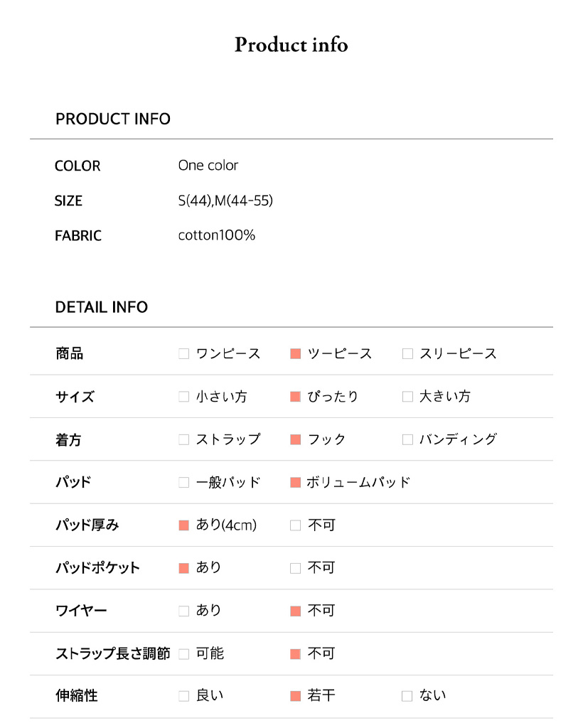Toggle 不可 in the ワイヤー row

pyautogui.click(x=296, y=611)
